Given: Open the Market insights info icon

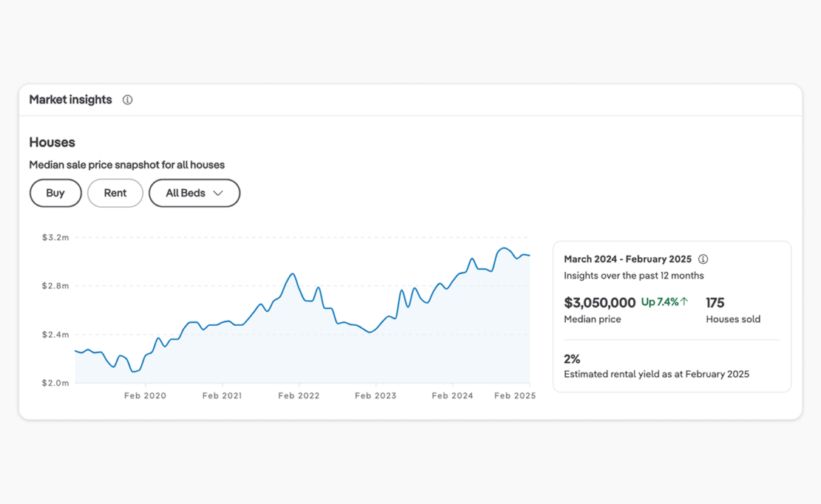Looking at the screenshot, I should [x=127, y=100].
